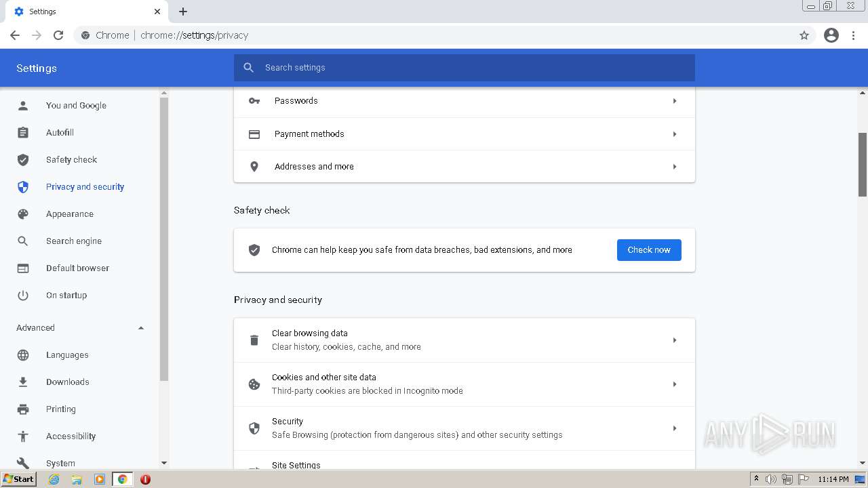Click the Accessibility figure icon
868x488 pixels.
[23, 436]
